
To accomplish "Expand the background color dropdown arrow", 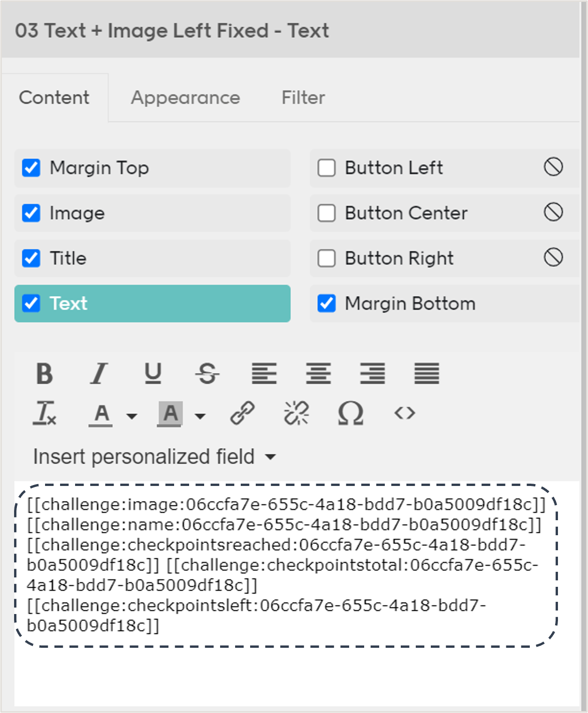I will pos(200,416).
